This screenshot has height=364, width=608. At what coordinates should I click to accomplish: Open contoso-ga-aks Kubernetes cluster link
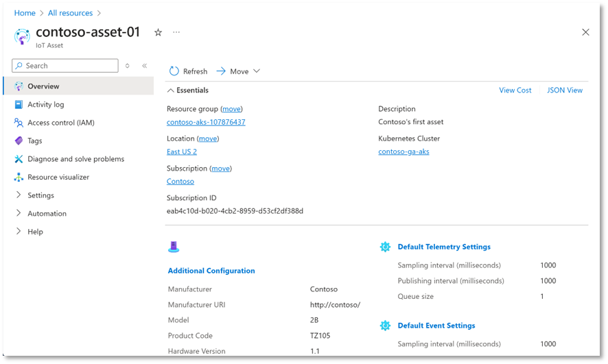(x=404, y=151)
